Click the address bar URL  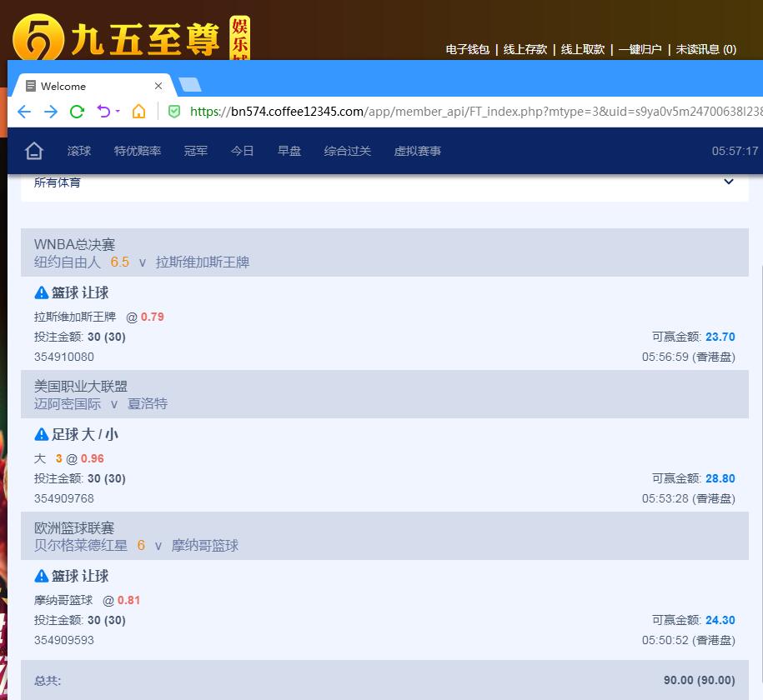(x=476, y=112)
